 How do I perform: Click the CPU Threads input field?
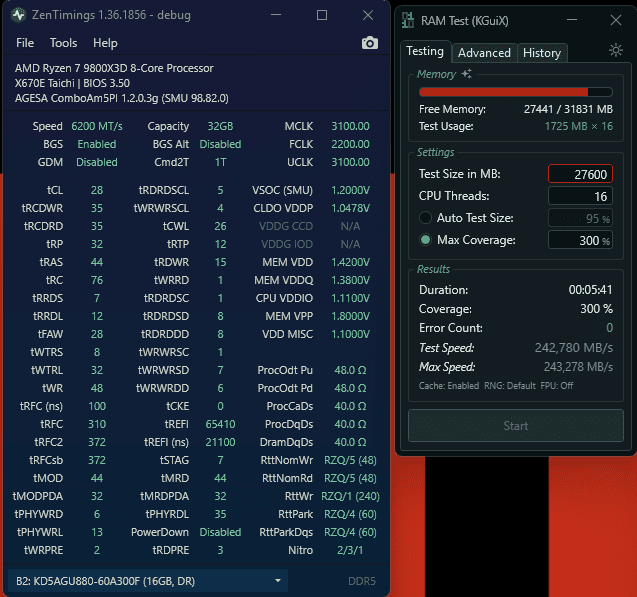pos(580,196)
